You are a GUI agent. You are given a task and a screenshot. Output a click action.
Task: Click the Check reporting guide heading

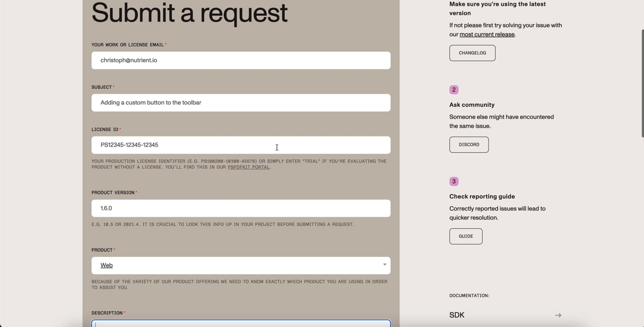482,197
